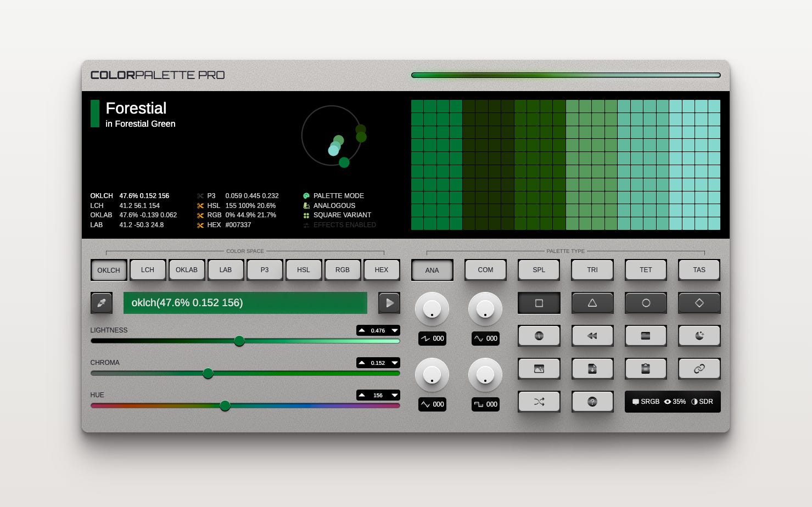Image resolution: width=812 pixels, height=507 pixels.
Task: Switch to RGB color space button
Action: click(x=343, y=270)
